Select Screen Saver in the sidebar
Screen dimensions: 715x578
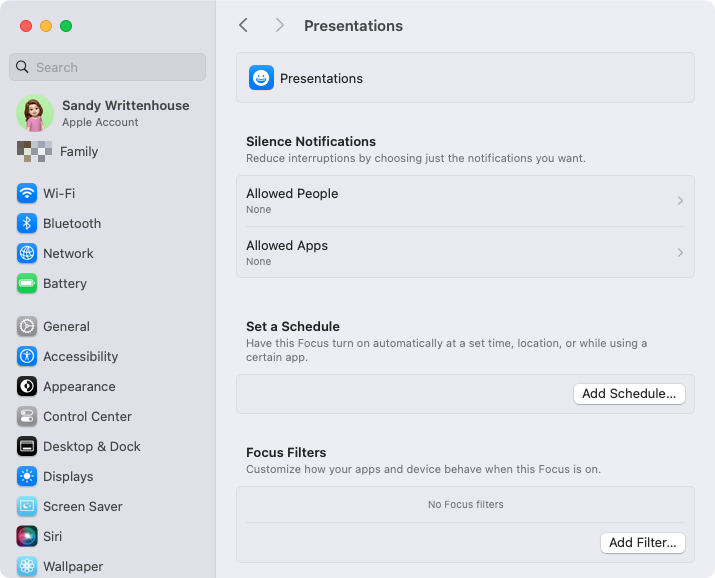(x=70, y=506)
